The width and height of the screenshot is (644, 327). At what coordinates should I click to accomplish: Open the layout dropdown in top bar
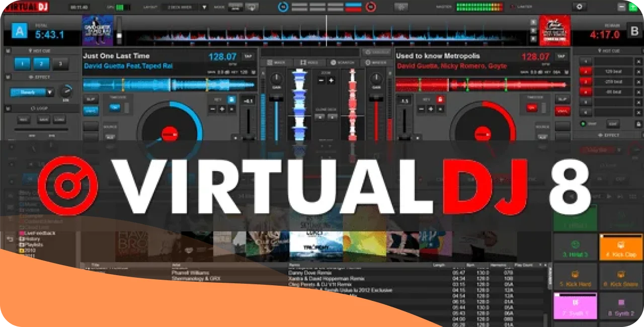point(204,7)
